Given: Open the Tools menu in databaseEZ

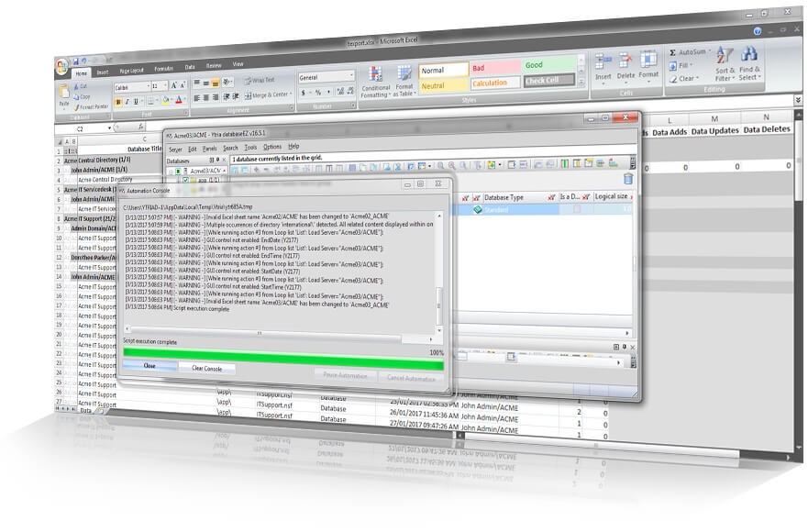Looking at the screenshot, I should [250, 148].
